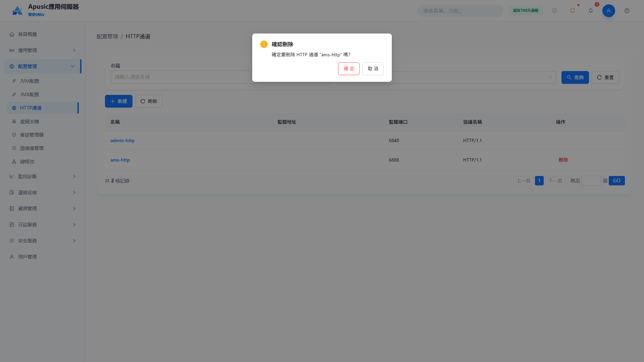Expand the 資源管理 chevron
Screen dimensions: 644x362
click(74, 208)
